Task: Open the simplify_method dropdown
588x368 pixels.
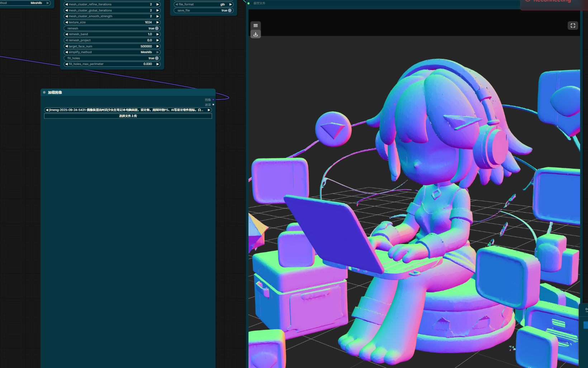Action: (112, 52)
